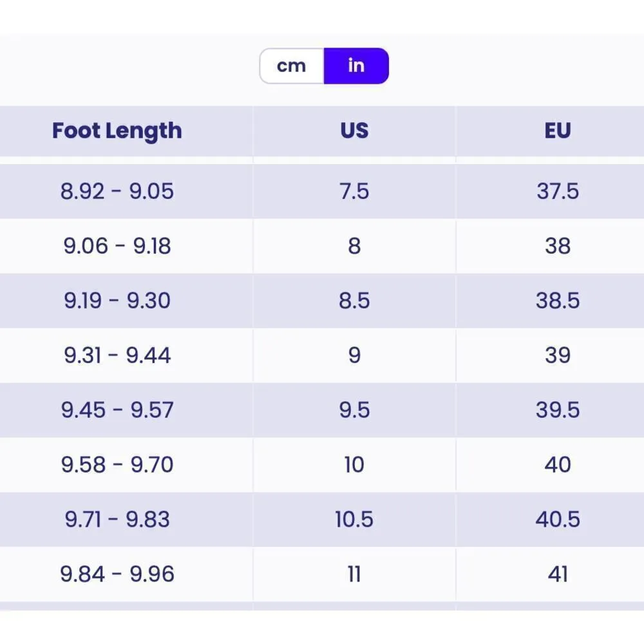Select the in unit option
644x644 pixels.
tap(356, 66)
